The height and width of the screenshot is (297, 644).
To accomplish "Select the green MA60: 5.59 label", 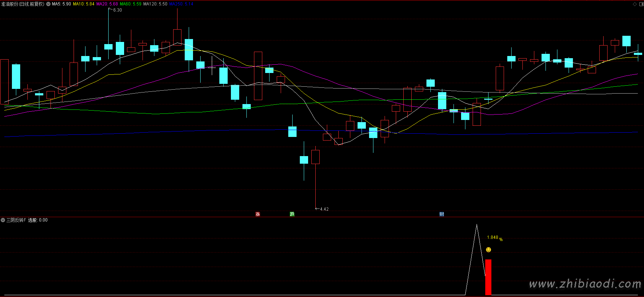I will 131,4.
